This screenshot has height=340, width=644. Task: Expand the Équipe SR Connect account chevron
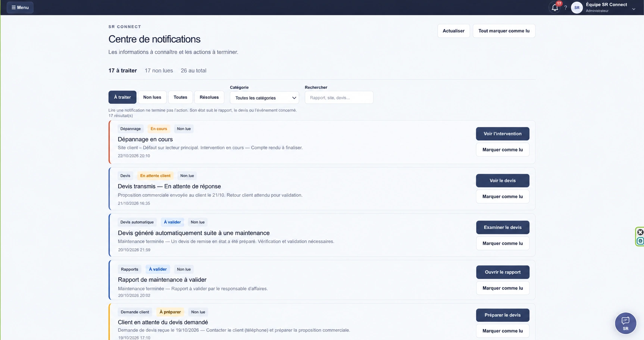(634, 9)
